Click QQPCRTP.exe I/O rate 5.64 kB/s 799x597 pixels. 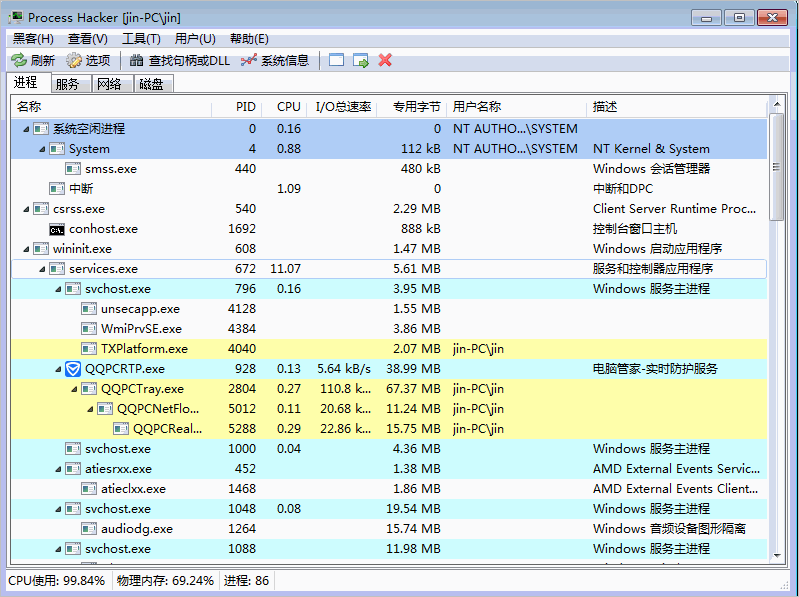click(344, 369)
